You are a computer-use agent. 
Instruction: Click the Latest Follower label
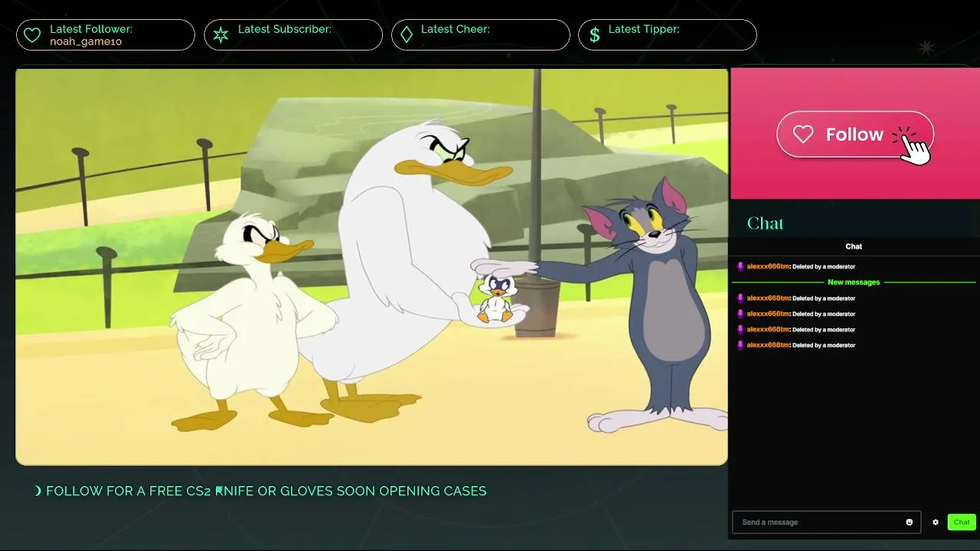91,29
